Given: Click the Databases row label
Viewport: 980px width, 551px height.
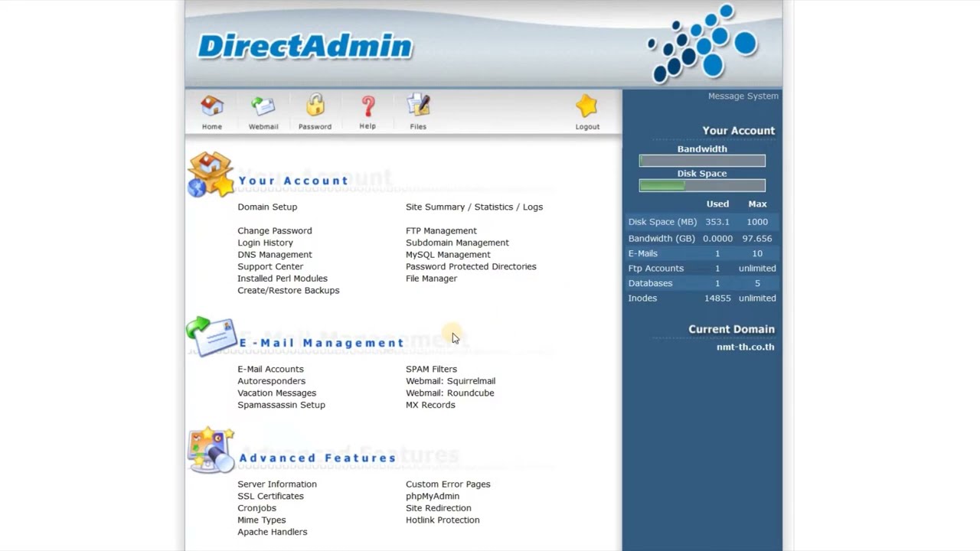Looking at the screenshot, I should click(650, 283).
